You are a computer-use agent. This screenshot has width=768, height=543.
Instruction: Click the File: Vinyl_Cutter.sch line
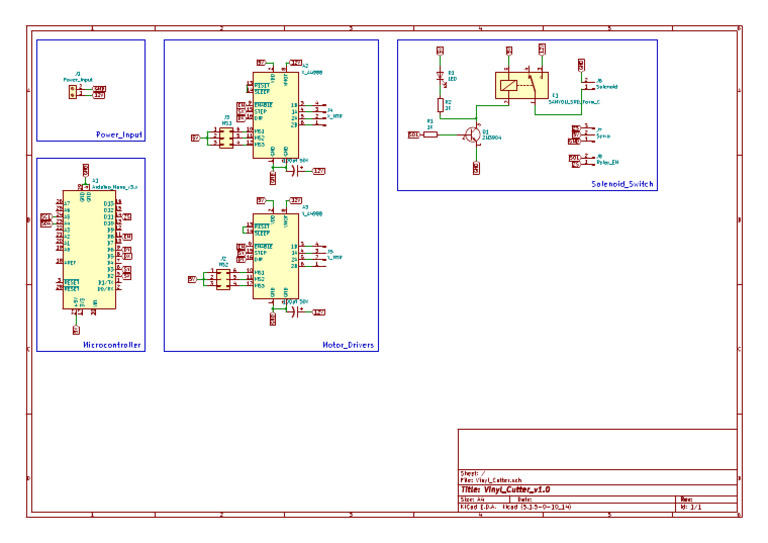pos(491,480)
